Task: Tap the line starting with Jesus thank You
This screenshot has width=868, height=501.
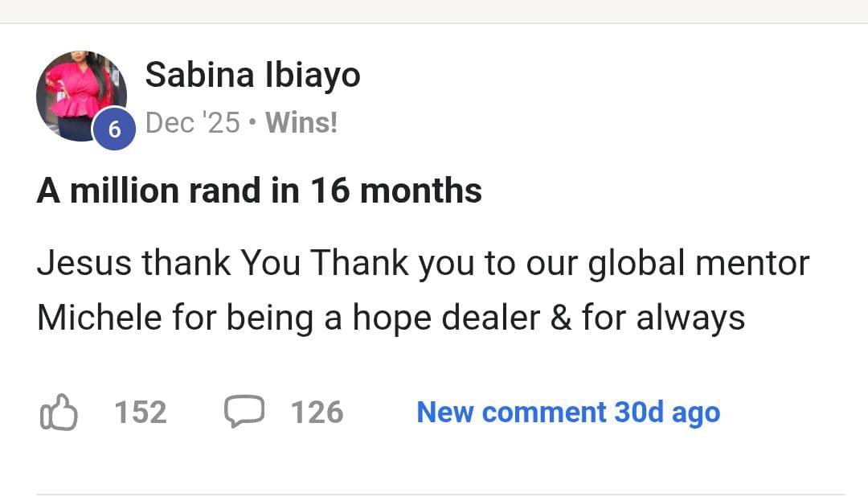Action: click(422, 263)
